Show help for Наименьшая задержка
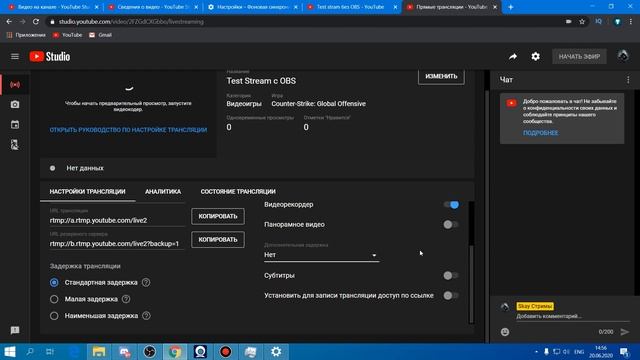640x360 pixels. click(x=146, y=316)
